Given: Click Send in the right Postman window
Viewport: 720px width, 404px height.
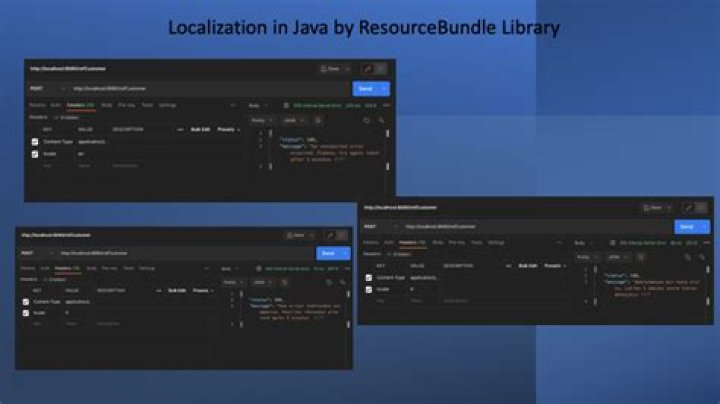Looking at the screenshot, I should pos(686,226).
